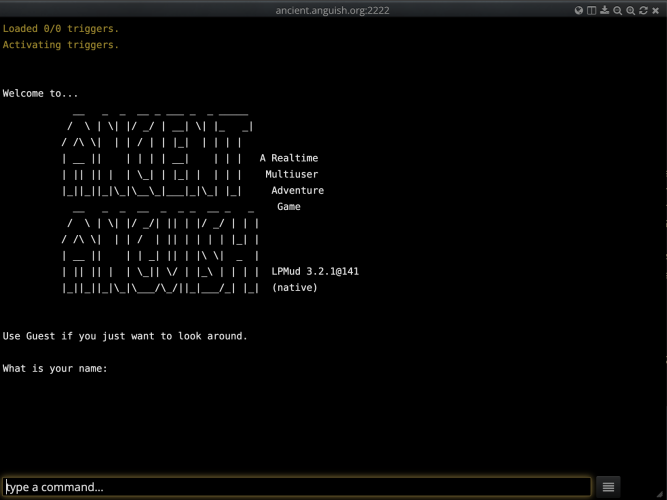The width and height of the screenshot is (667, 500).
Task: Zoom in using the plus magnifier icon
Action: [631, 10]
